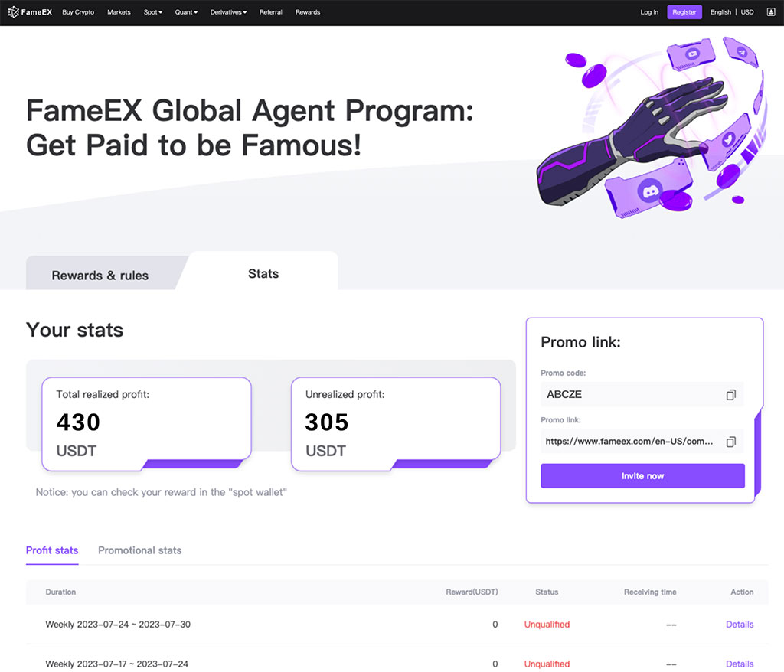Image resolution: width=784 pixels, height=672 pixels.
Task: Click the FameEX logo in the header
Action: (x=30, y=12)
